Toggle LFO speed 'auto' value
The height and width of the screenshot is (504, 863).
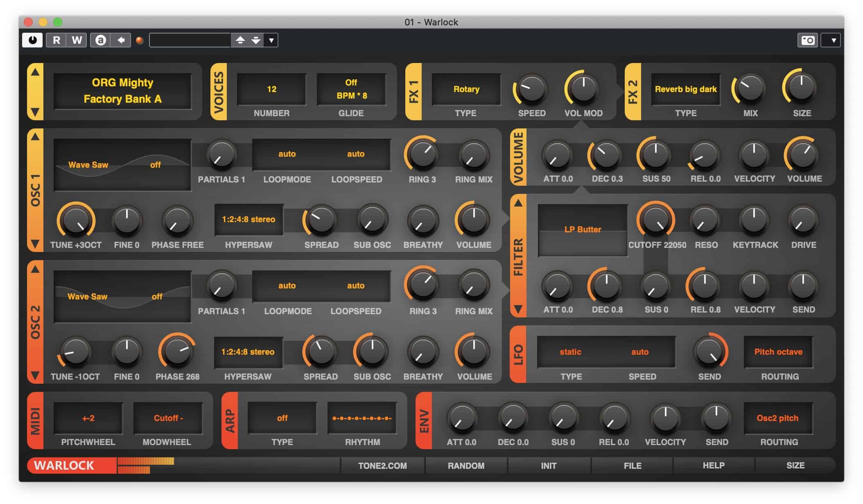tap(640, 352)
